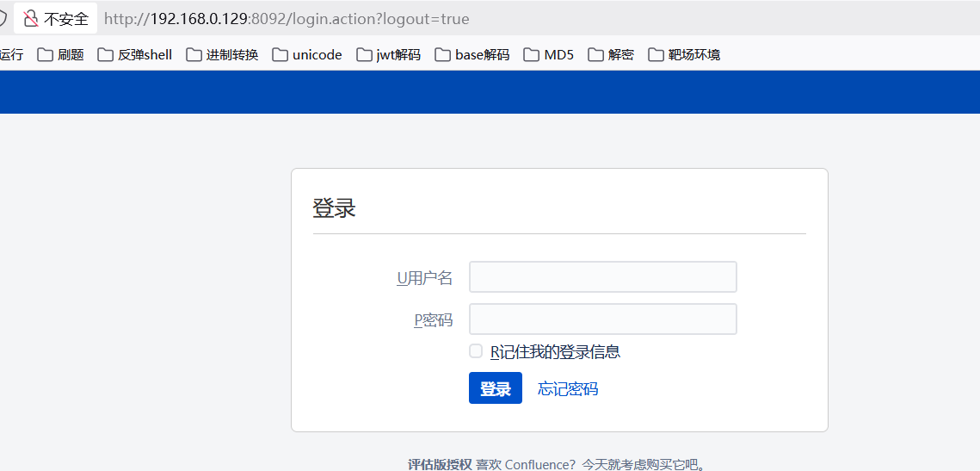
Task: Click the folder icon beside MD5
Action: [531, 55]
